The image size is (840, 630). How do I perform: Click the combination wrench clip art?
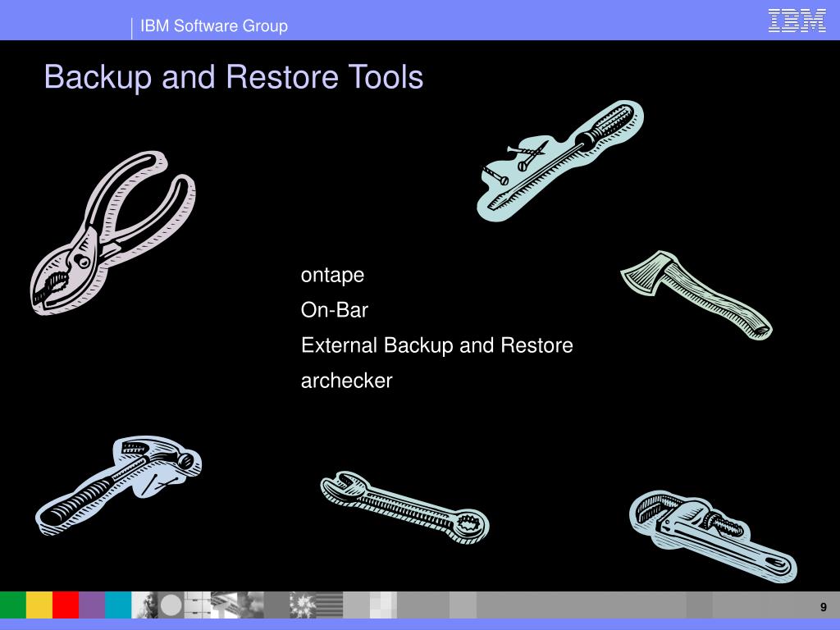tap(404, 507)
